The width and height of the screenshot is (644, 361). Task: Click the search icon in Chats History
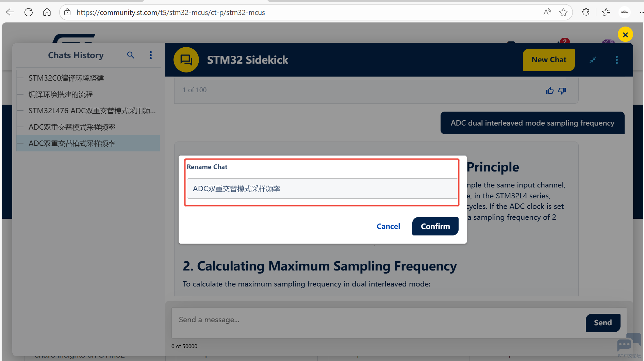click(x=131, y=55)
